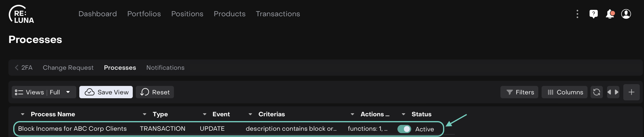Screen dimensions: 644x137
Task: Click the Reset button
Action: click(x=155, y=92)
